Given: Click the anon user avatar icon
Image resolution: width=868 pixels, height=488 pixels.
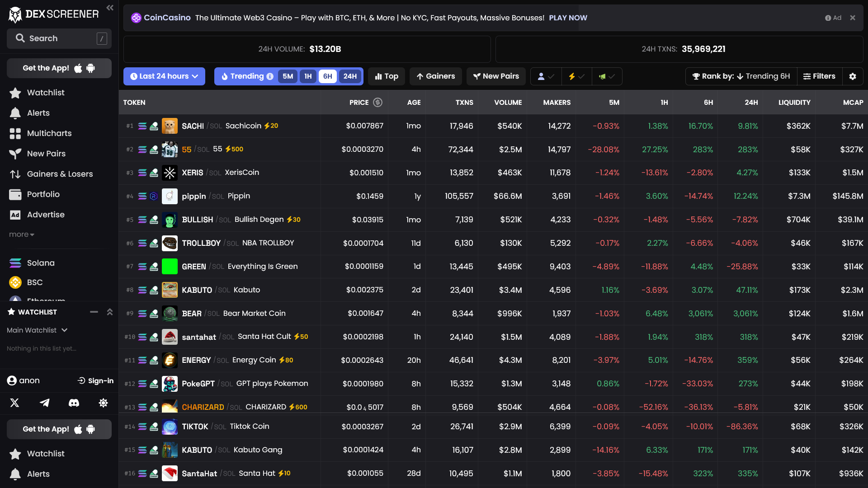Looking at the screenshot, I should pos(12,380).
